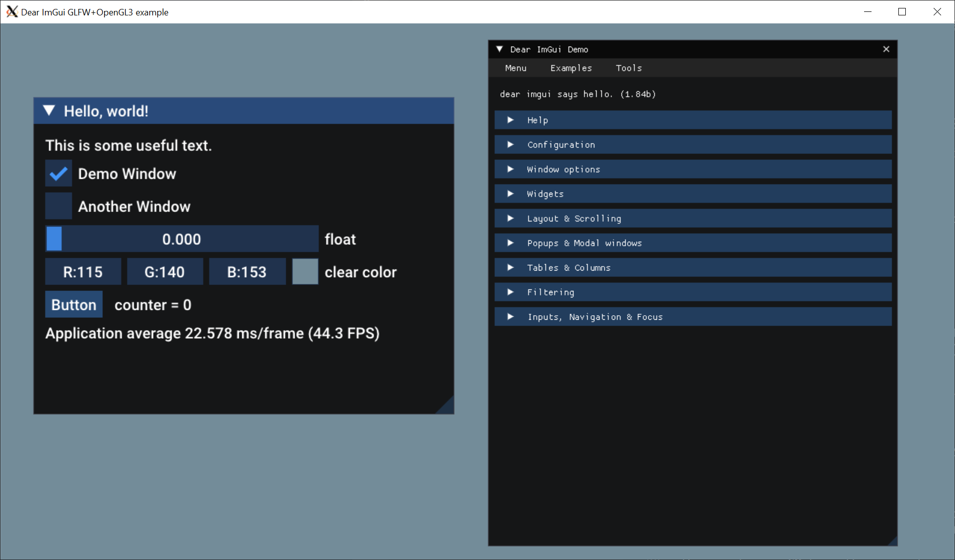Image resolution: width=955 pixels, height=560 pixels.
Task: Click the float slider
Action: coord(182,239)
